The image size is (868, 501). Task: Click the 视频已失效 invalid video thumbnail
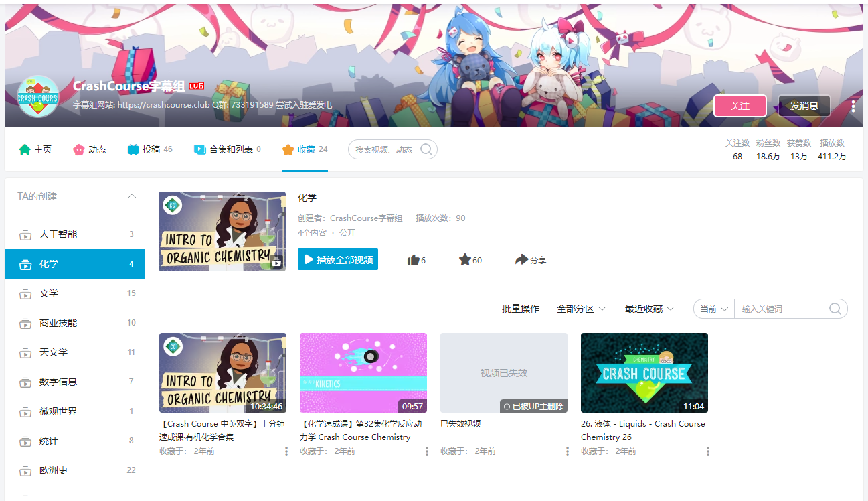504,373
